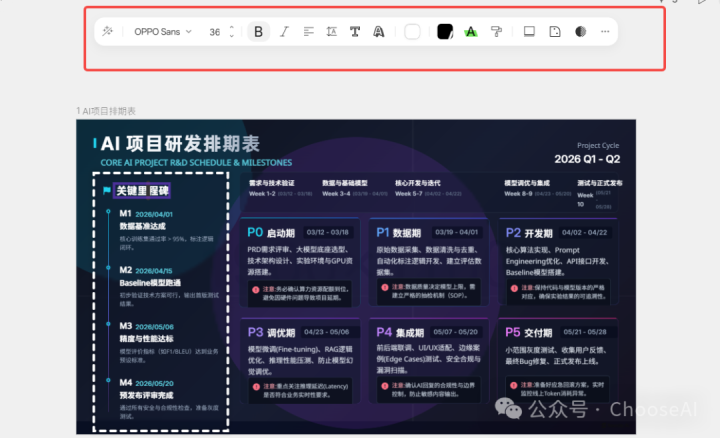The width and height of the screenshot is (720, 438).
Task: Toggle Italic formatting
Action: click(284, 32)
